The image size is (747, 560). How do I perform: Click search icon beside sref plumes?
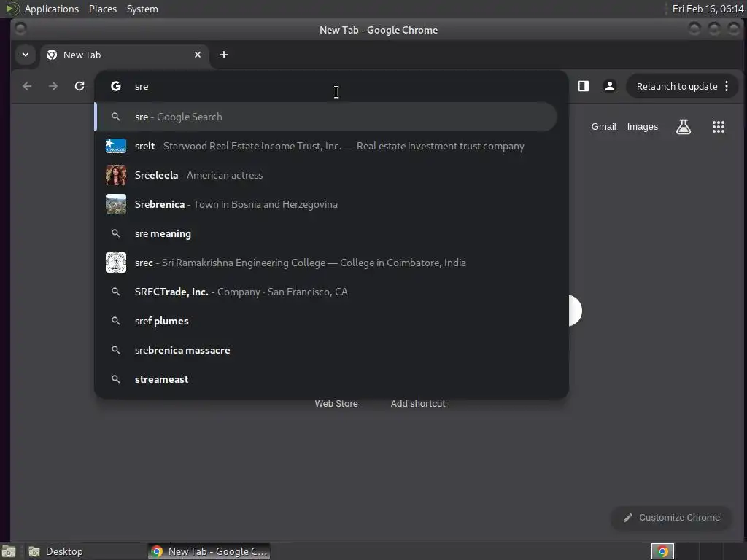pyautogui.click(x=116, y=321)
